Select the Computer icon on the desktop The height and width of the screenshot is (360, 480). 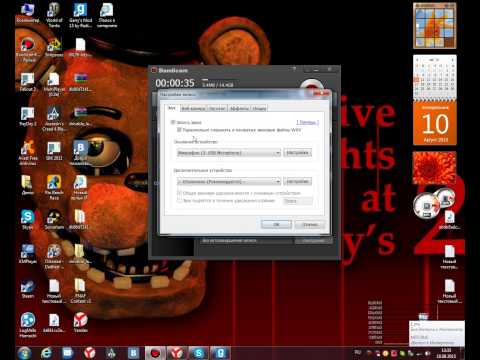pyautogui.click(x=28, y=13)
